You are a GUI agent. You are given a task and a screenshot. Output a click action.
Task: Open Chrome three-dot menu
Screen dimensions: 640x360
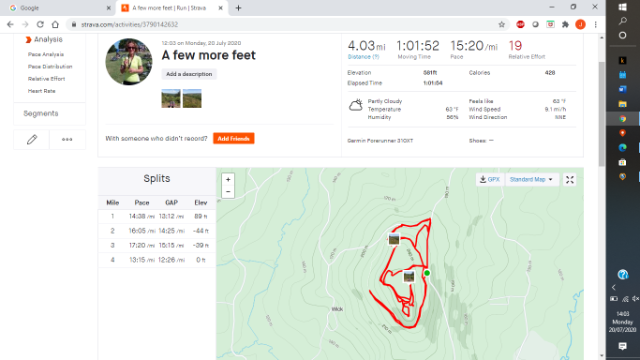click(596, 24)
